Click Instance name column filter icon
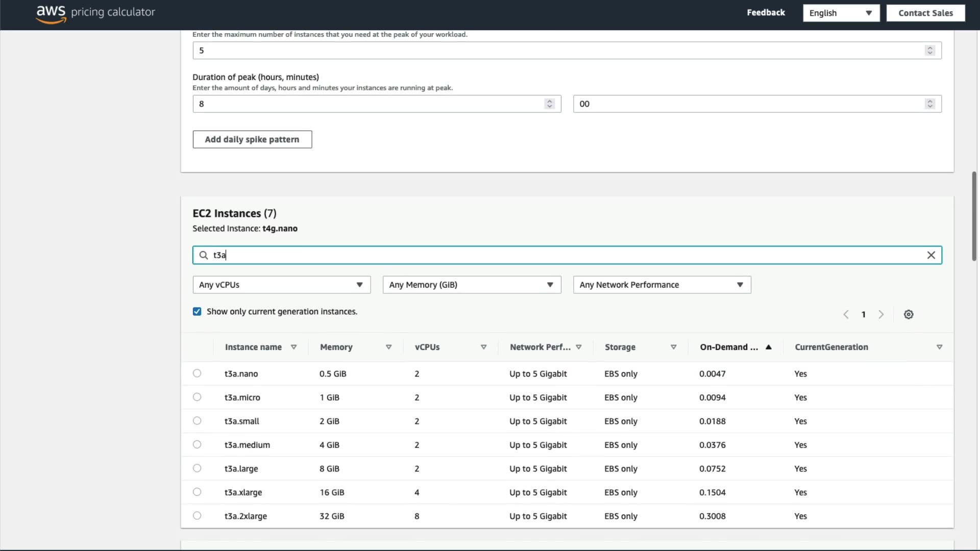Screen dimensions: 980x551 click(293, 347)
